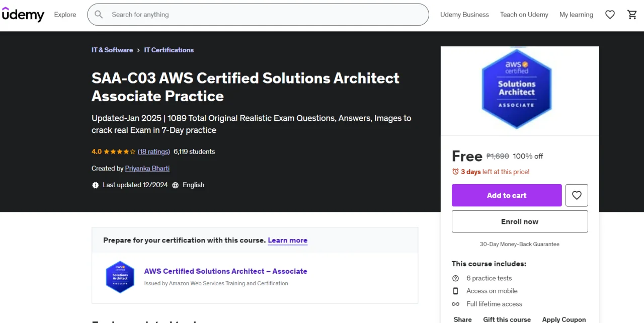Click the strikethrough original price
Image resolution: width=644 pixels, height=323 pixels.
click(498, 156)
